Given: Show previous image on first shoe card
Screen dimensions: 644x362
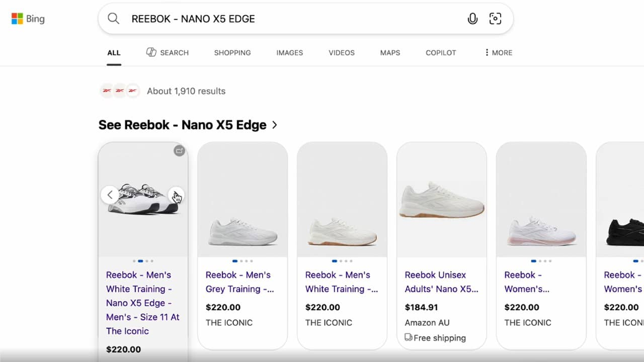Looking at the screenshot, I should pos(110,195).
